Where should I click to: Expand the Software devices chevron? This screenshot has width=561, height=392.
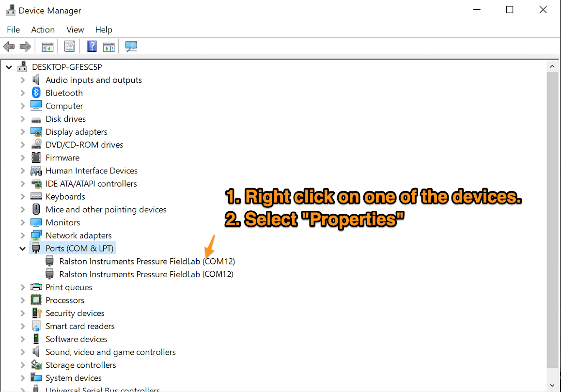[x=23, y=339]
